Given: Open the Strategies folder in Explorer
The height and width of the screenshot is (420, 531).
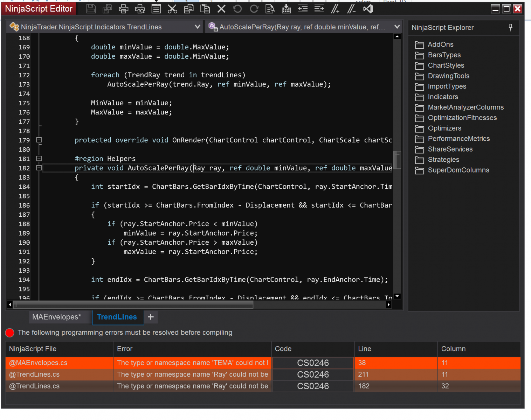Looking at the screenshot, I should click(443, 160).
